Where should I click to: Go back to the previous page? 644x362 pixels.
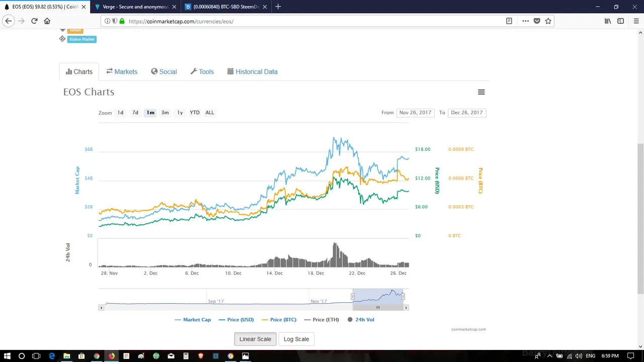click(9, 21)
